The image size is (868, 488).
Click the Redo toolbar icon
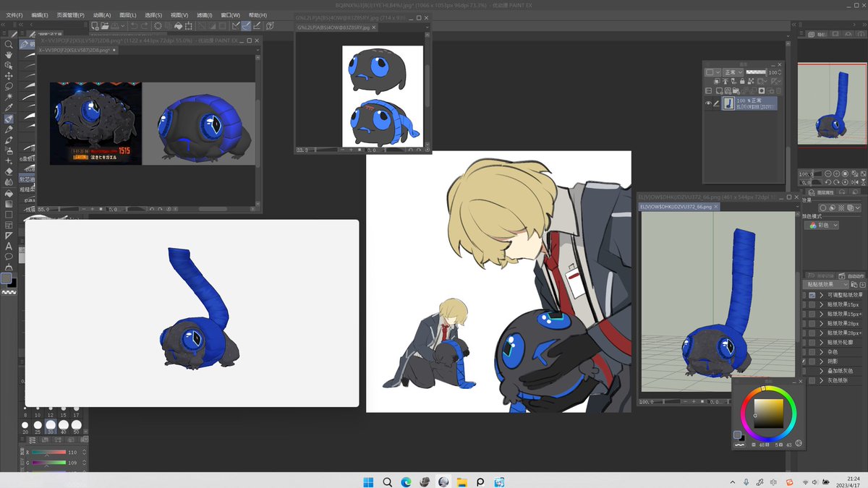click(x=145, y=26)
